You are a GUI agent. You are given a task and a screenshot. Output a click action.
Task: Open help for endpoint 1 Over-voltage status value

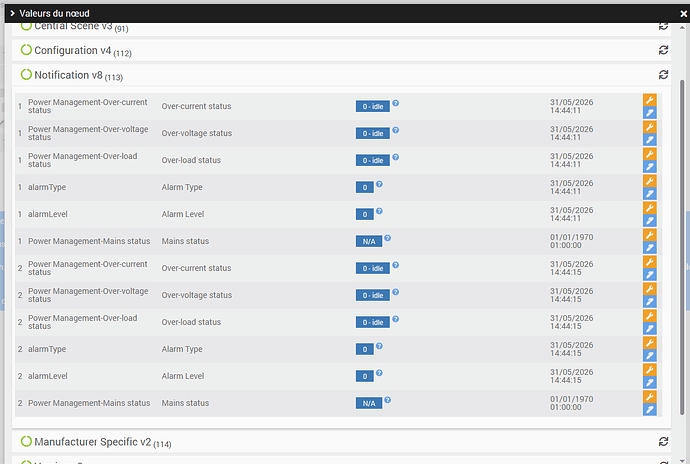(x=396, y=130)
